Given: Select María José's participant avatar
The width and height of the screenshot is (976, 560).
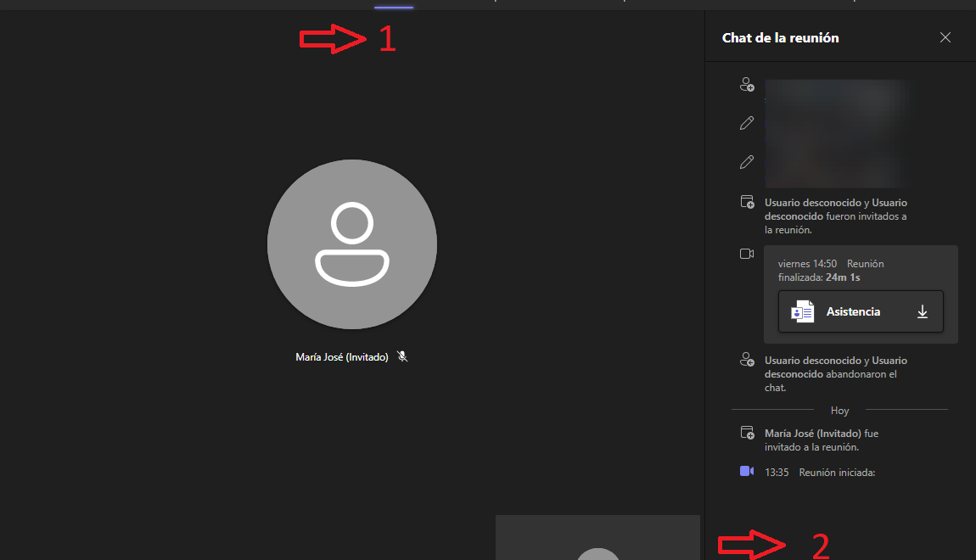Looking at the screenshot, I should click(x=352, y=244).
